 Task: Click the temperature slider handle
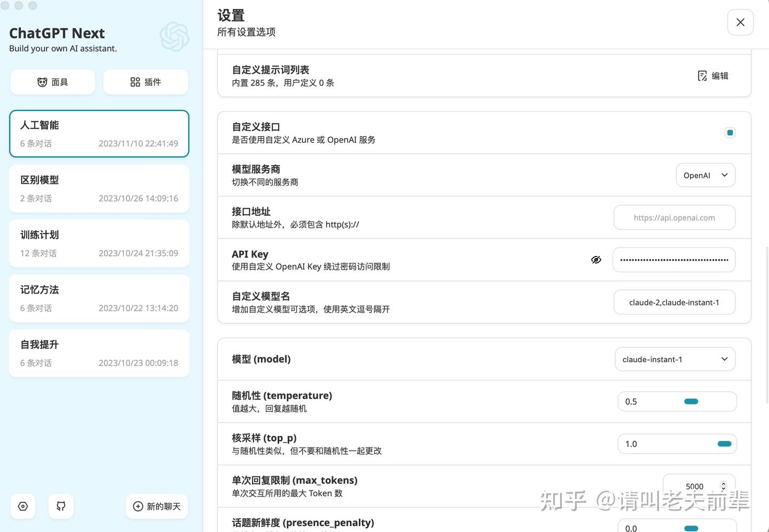(691, 401)
